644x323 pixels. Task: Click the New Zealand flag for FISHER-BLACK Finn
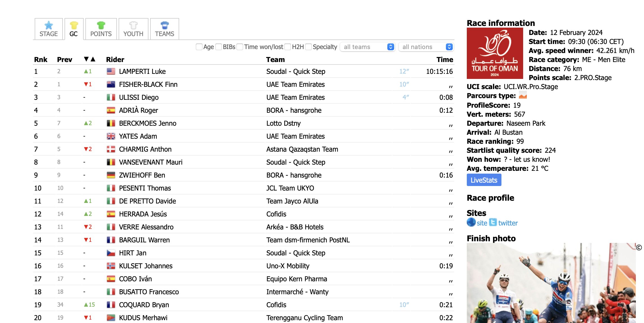(x=111, y=84)
